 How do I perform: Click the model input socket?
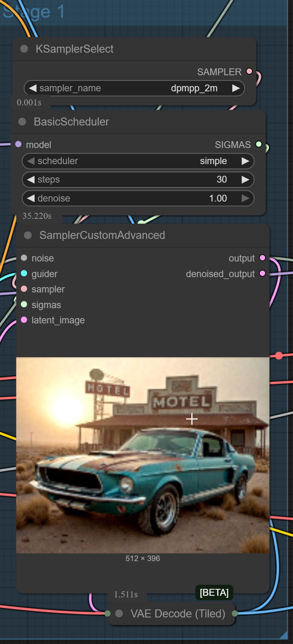tap(18, 144)
